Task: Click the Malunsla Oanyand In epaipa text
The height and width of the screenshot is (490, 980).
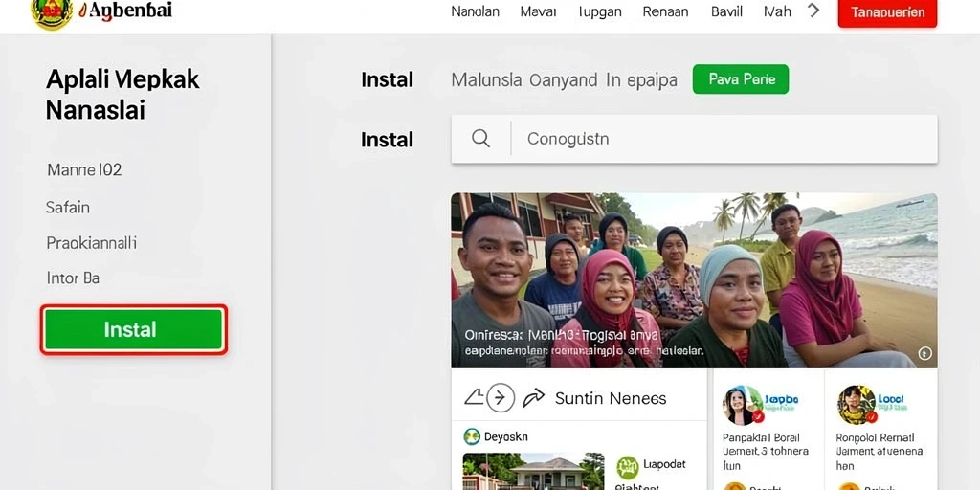Action: click(x=564, y=80)
